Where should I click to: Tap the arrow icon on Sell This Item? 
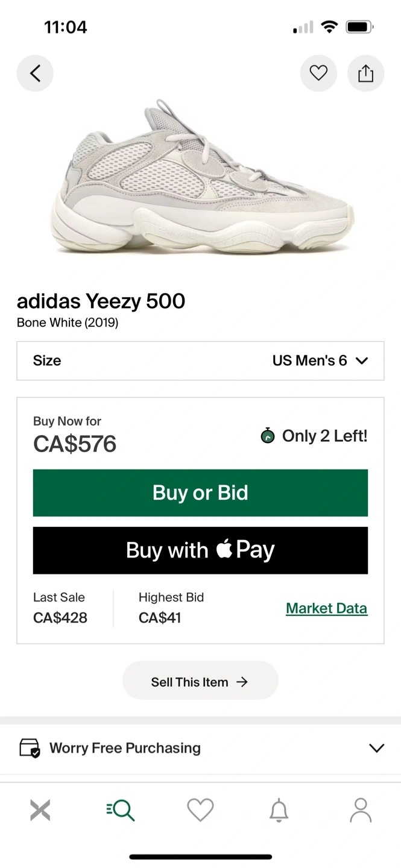coord(242,682)
